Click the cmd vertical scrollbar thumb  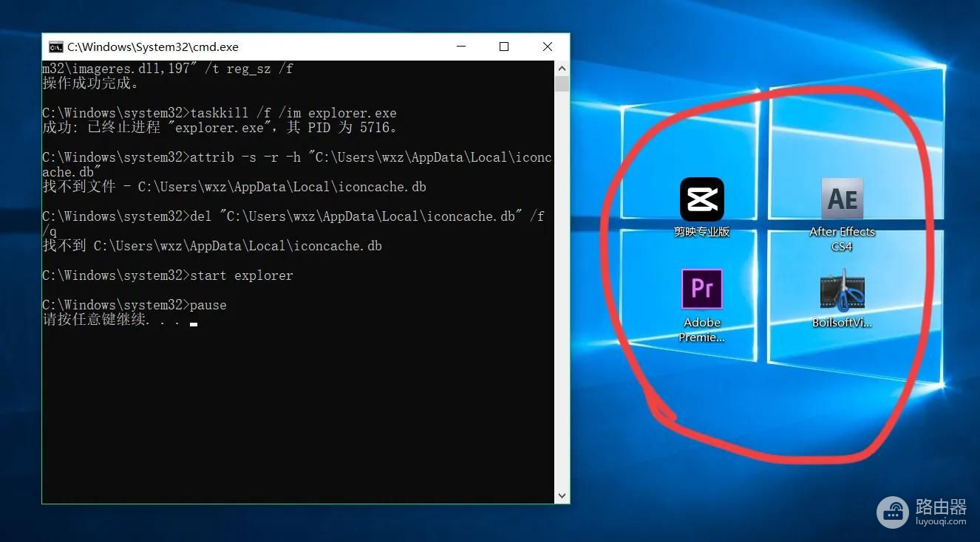(x=562, y=83)
